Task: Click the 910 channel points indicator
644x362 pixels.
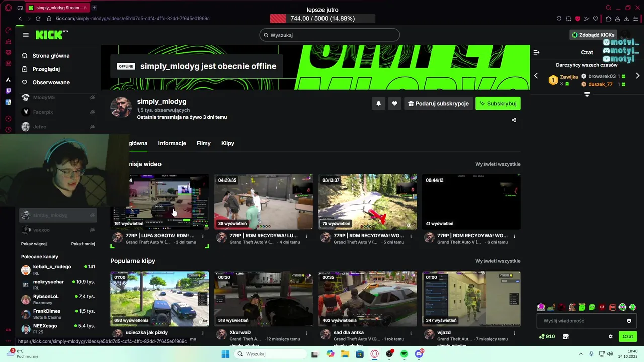Action: point(547,337)
